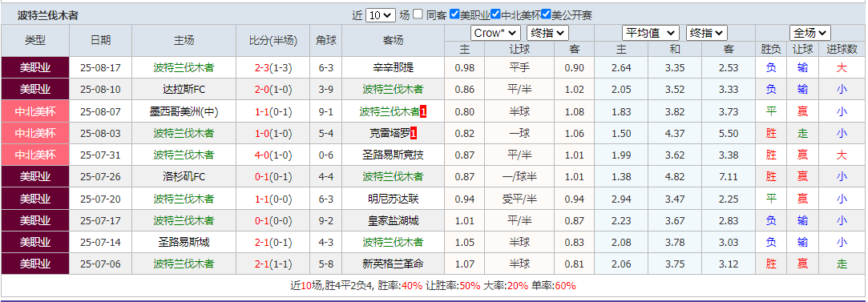Click the away odds value 5.50
Image resolution: width=868 pixels, height=302 pixels.
pos(729,133)
